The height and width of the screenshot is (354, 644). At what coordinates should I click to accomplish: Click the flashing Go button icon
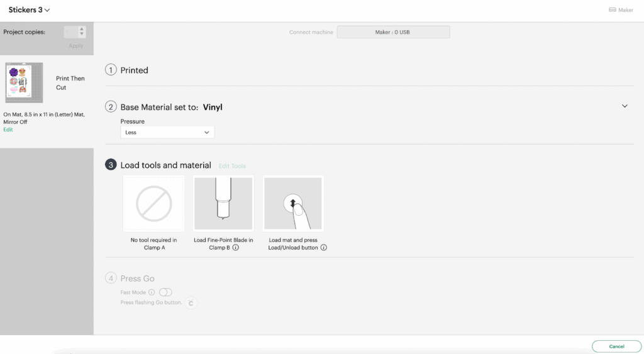[x=191, y=303]
